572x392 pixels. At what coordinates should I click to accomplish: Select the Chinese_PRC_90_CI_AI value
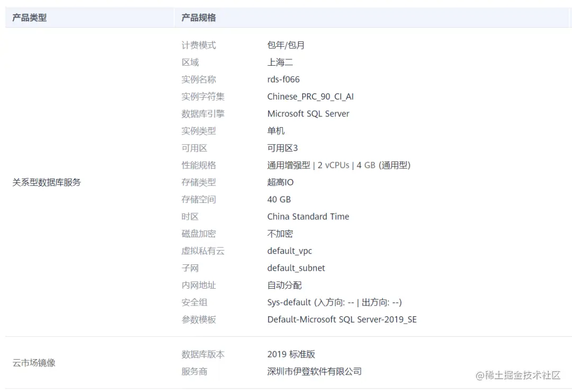click(x=310, y=96)
